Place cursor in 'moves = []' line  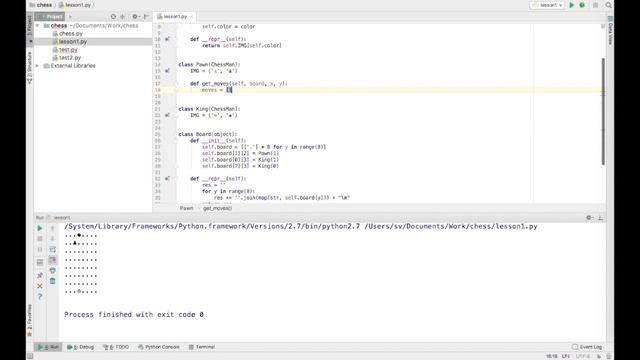click(216, 90)
